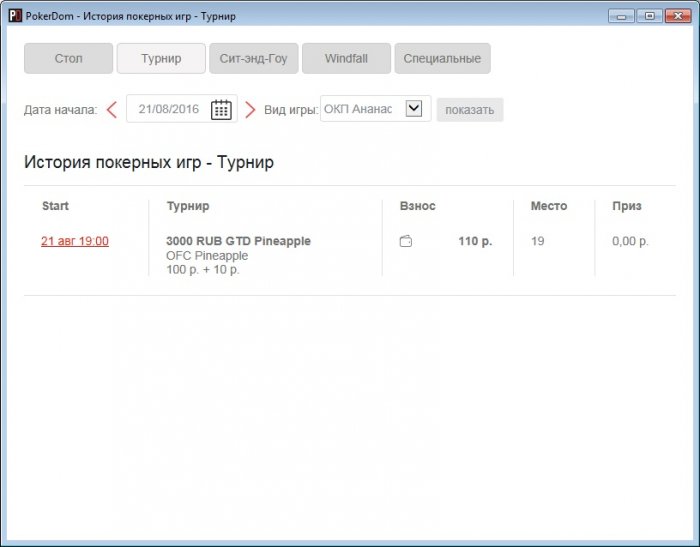Image resolution: width=700 pixels, height=547 pixels.
Task: Click the 100 р. + 10 р. buy-in text
Action: (x=203, y=270)
